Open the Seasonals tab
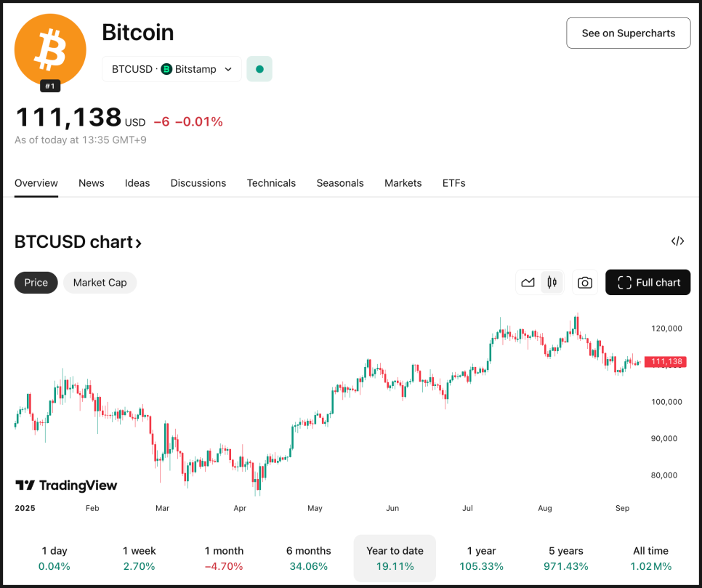Viewport: 702px width, 588px height. tap(340, 183)
